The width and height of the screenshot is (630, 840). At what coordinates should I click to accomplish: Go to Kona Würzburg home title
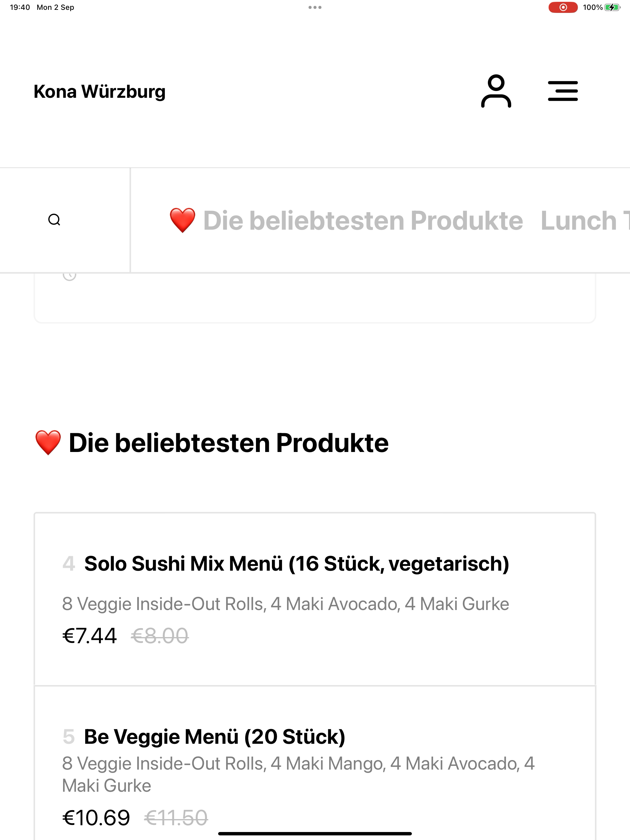pyautogui.click(x=100, y=92)
